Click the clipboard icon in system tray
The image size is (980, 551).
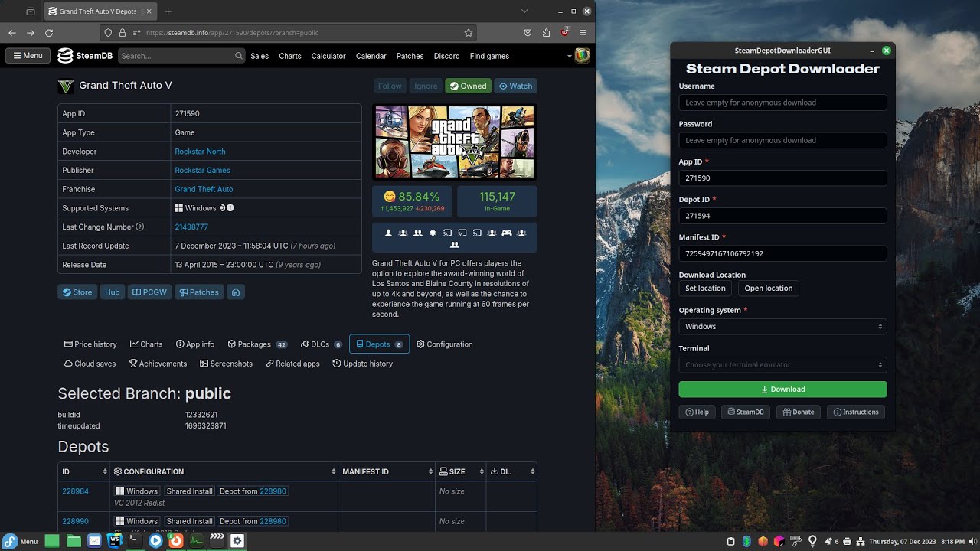pos(731,541)
